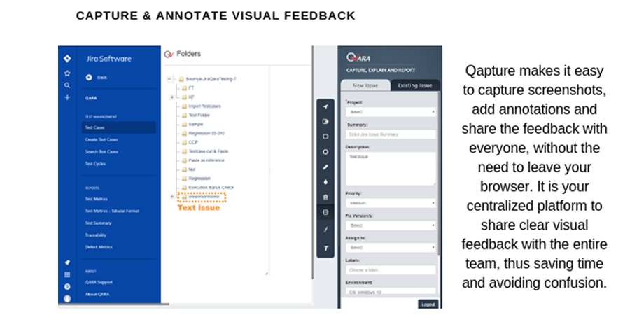The height and width of the screenshot is (315, 644).
Task: Select the text T annotation tool
Action: tap(325, 248)
